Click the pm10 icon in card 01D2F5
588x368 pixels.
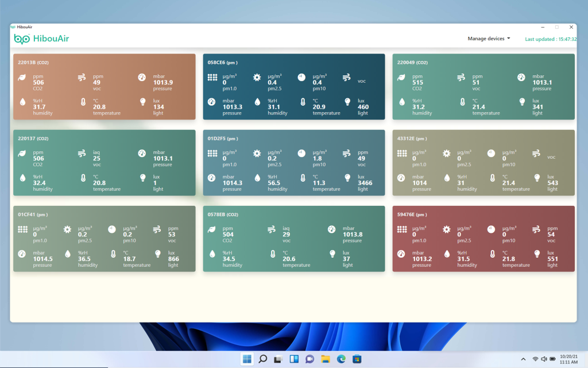click(x=301, y=154)
